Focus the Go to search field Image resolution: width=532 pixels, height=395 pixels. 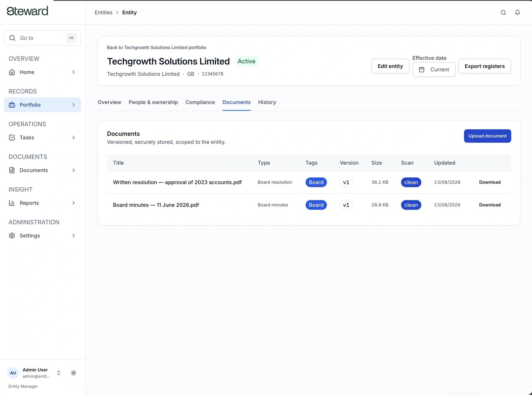point(43,38)
